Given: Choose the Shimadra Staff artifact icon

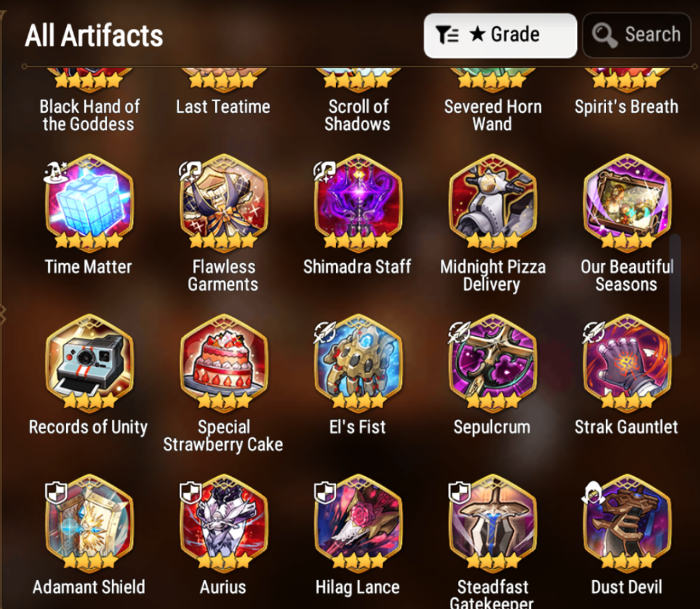Looking at the screenshot, I should pos(358,201).
